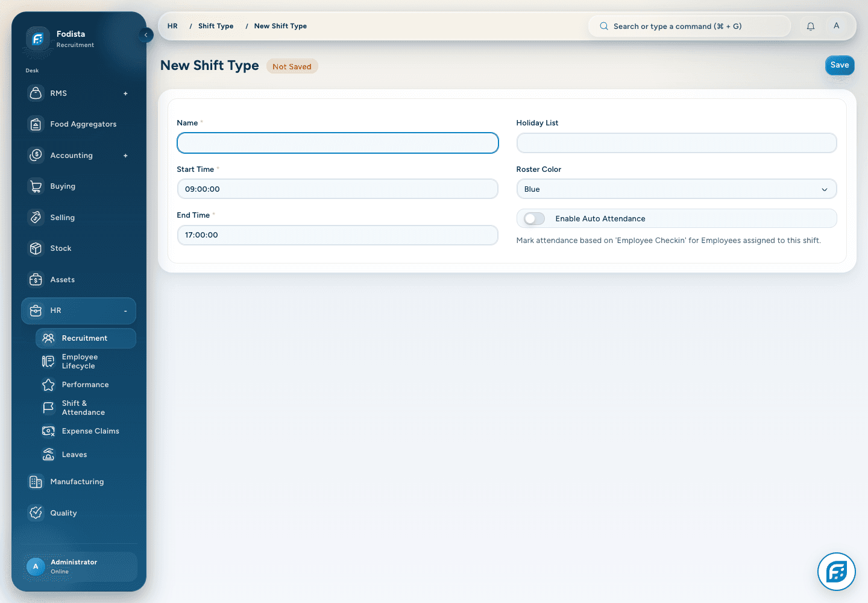Open Leaves submenu item
Viewport: 868px width, 603px height.
pos(86,455)
